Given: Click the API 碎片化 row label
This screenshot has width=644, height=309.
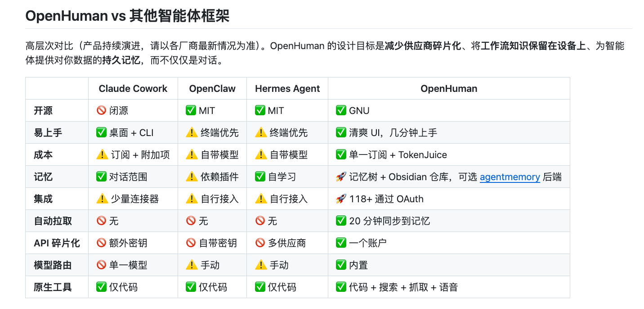Looking at the screenshot, I should [x=57, y=243].
